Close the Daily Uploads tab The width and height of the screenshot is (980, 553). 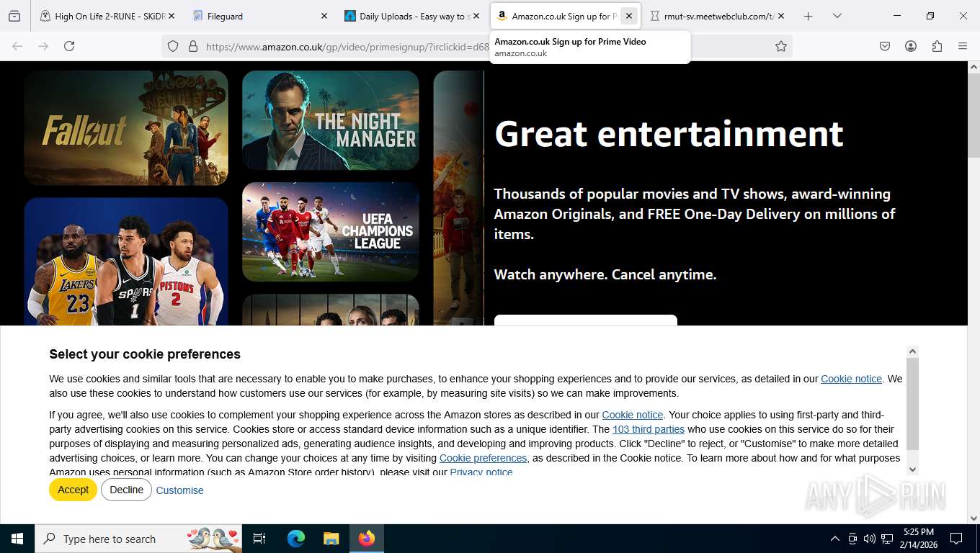point(476,16)
